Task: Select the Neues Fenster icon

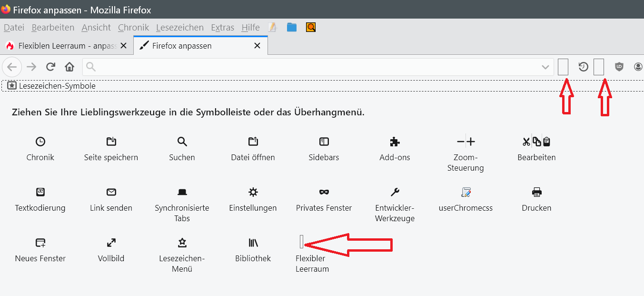Action: (x=40, y=243)
